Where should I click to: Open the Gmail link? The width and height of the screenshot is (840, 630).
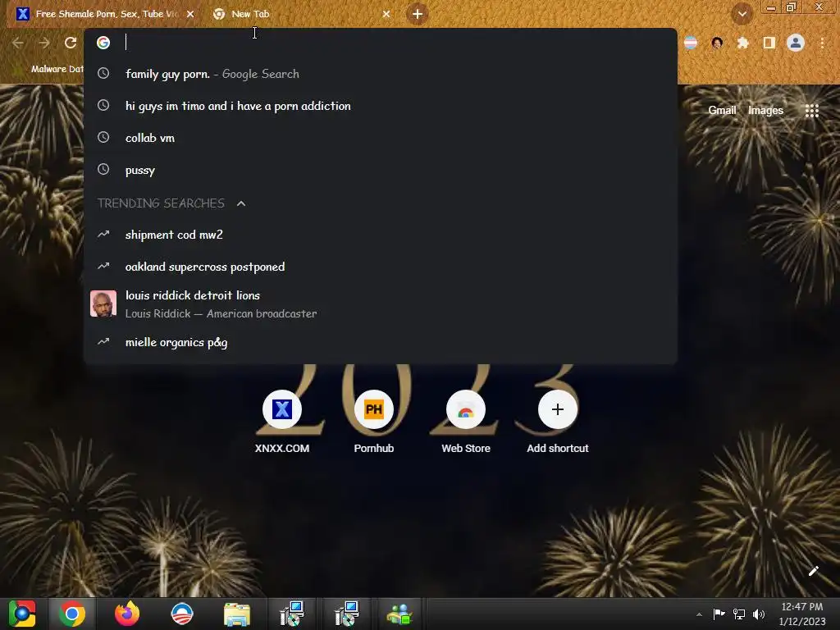[722, 111]
